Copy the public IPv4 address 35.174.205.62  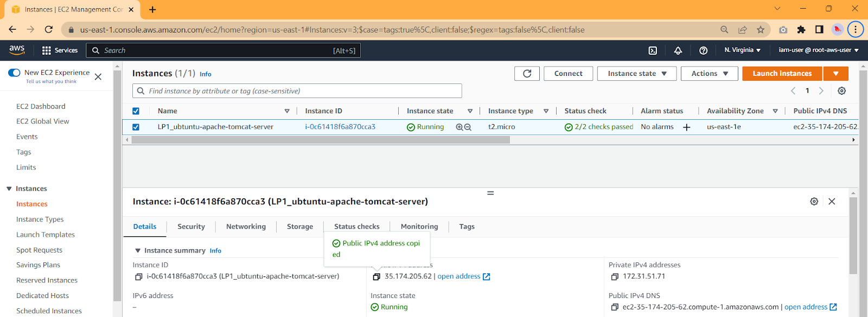[376, 277]
